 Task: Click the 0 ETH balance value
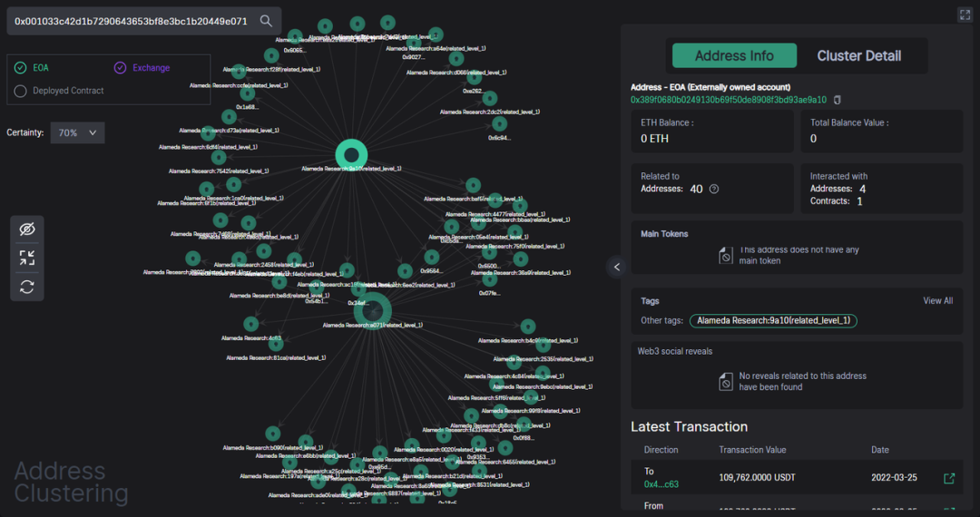click(654, 139)
